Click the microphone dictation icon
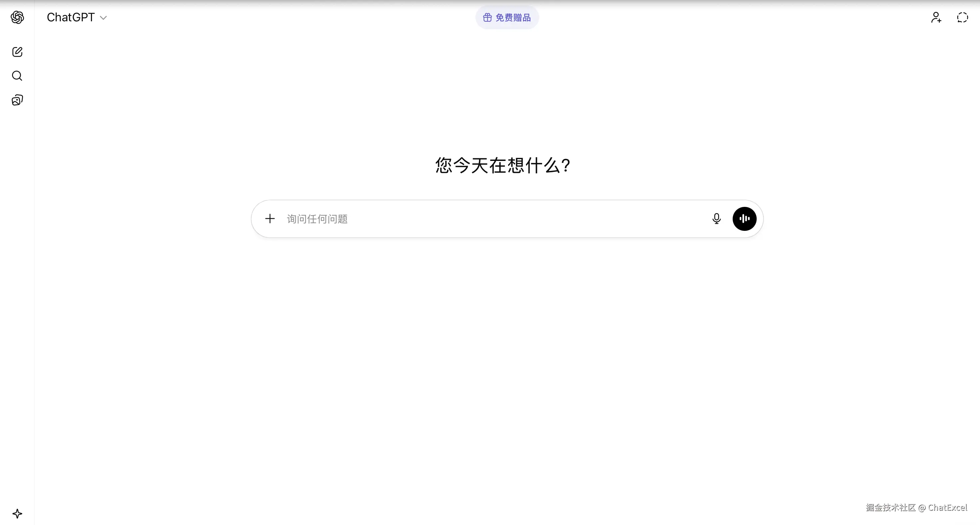 tap(716, 219)
